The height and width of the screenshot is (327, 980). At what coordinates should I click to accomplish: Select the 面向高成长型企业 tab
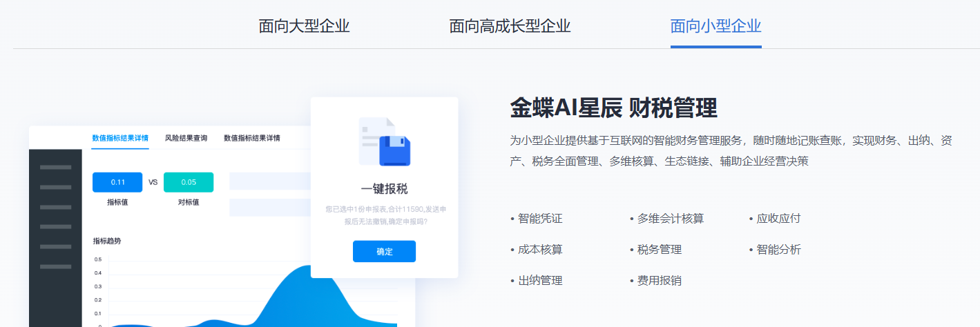coord(510,26)
